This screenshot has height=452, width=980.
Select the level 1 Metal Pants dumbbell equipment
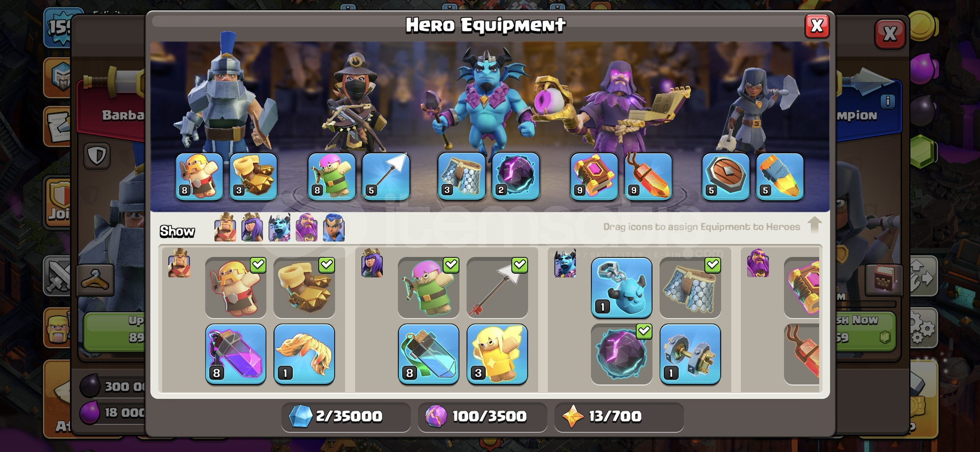click(690, 354)
